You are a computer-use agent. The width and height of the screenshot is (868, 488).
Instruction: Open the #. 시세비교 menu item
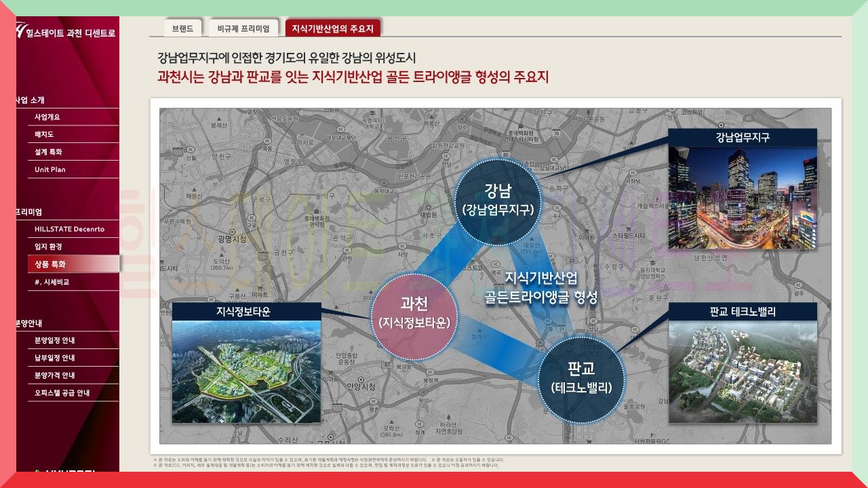pos(73,282)
